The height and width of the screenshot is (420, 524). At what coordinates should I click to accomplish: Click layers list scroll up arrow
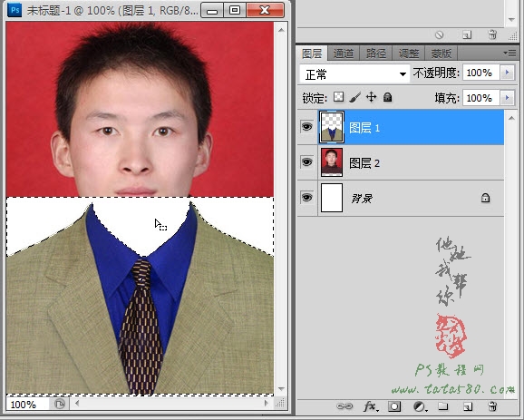click(511, 118)
